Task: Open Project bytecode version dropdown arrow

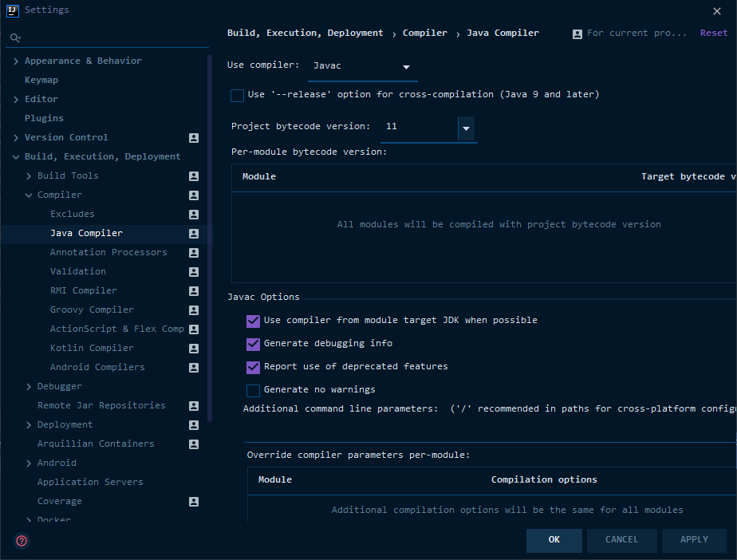Action: click(x=467, y=128)
